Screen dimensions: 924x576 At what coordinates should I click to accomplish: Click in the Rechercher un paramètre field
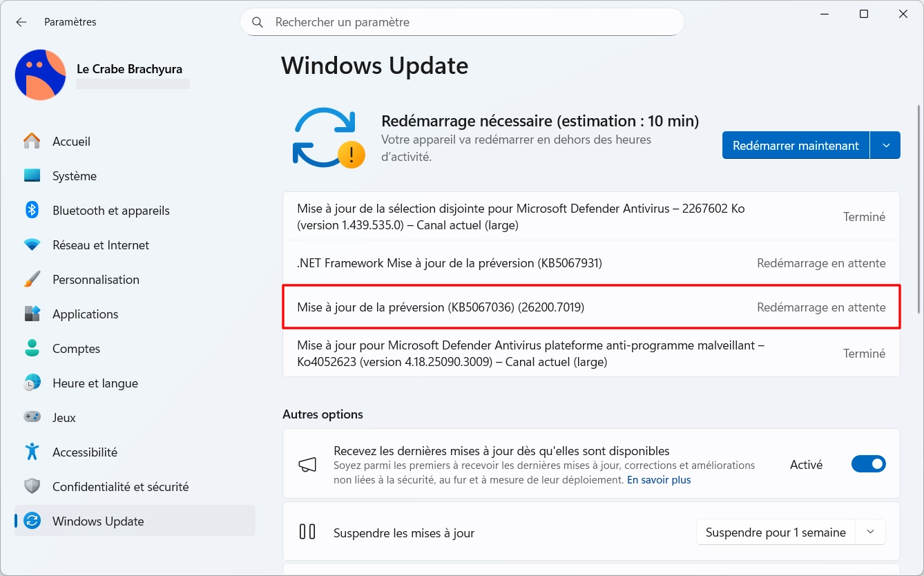point(470,22)
